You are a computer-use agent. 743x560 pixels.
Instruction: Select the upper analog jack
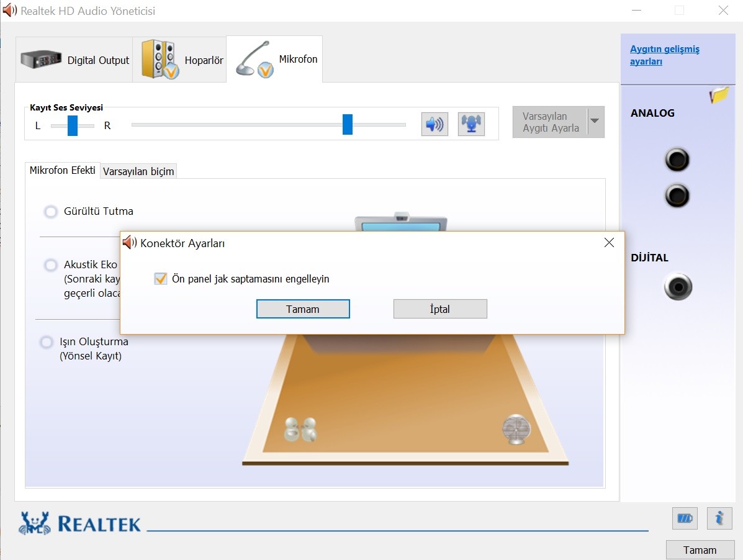(677, 160)
